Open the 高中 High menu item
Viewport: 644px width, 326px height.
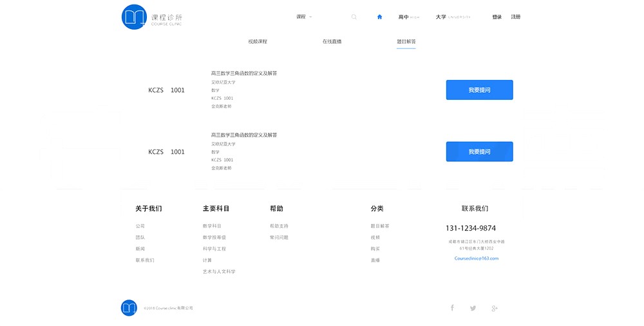(x=408, y=17)
